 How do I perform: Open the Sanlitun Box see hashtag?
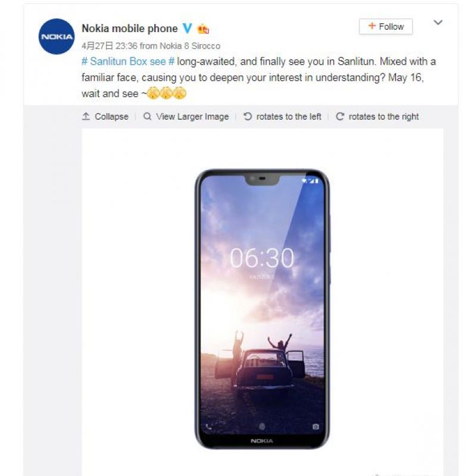coord(128,61)
